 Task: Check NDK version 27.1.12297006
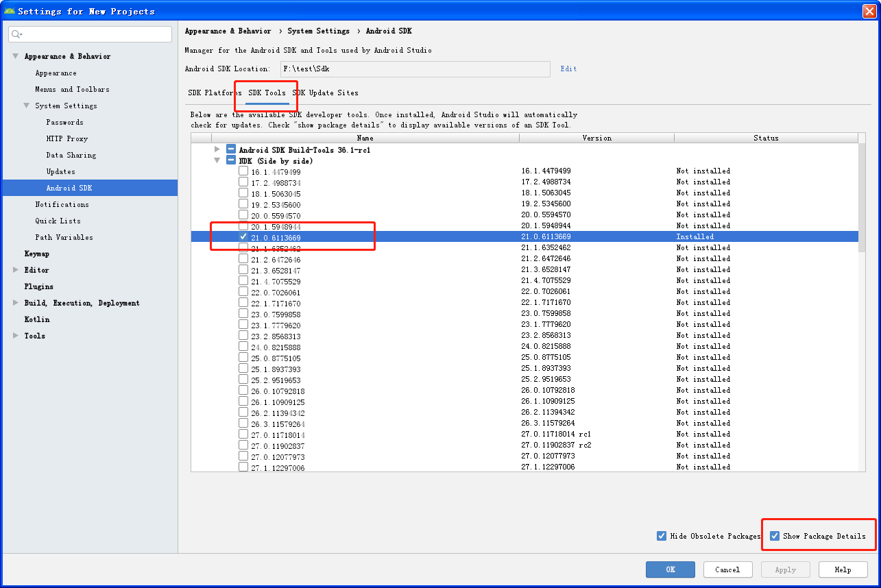pos(243,467)
